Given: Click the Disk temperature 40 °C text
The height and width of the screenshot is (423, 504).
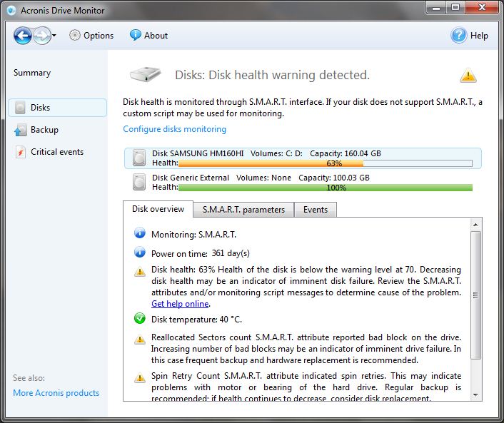Looking at the screenshot, I should pos(196,320).
